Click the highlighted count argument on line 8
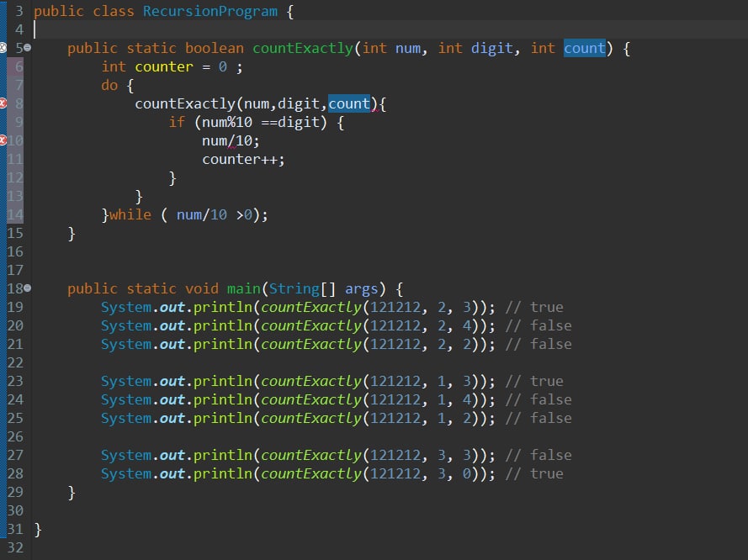This screenshot has width=748, height=560. pyautogui.click(x=348, y=104)
